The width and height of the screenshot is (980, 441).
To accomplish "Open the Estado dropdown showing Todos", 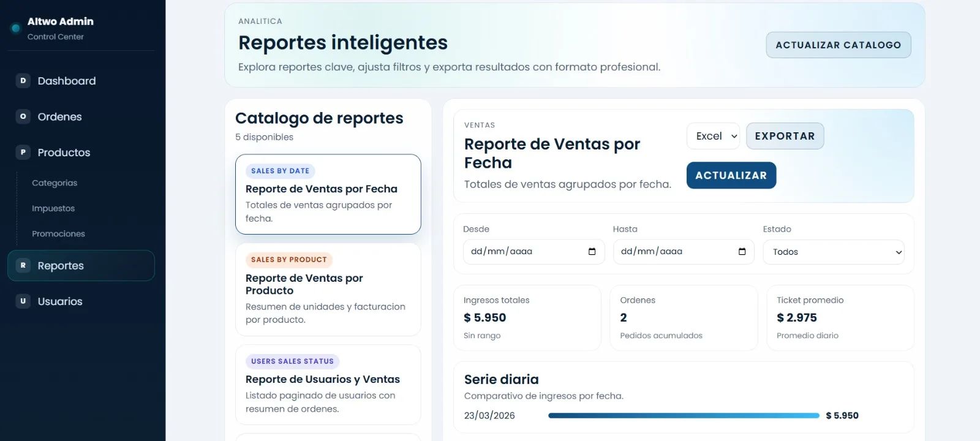I will 834,252.
